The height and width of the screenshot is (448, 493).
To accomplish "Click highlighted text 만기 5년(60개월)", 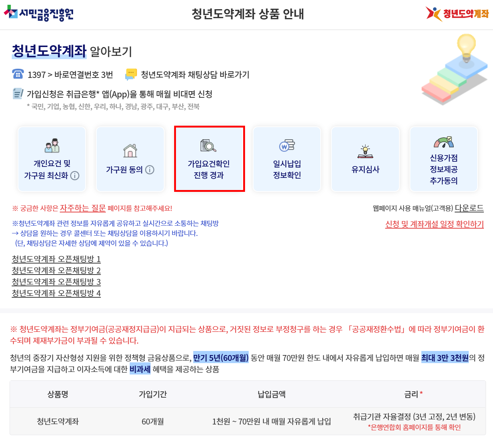I will 221,357.
